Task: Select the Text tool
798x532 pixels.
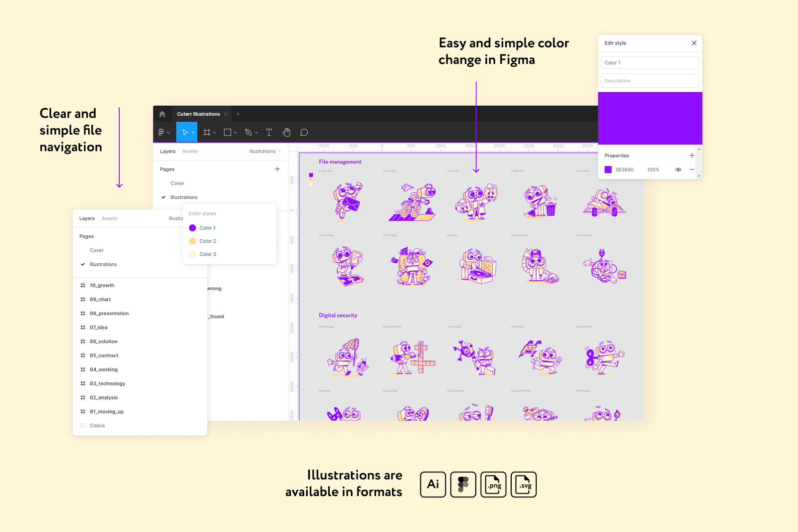Action: tap(269, 132)
